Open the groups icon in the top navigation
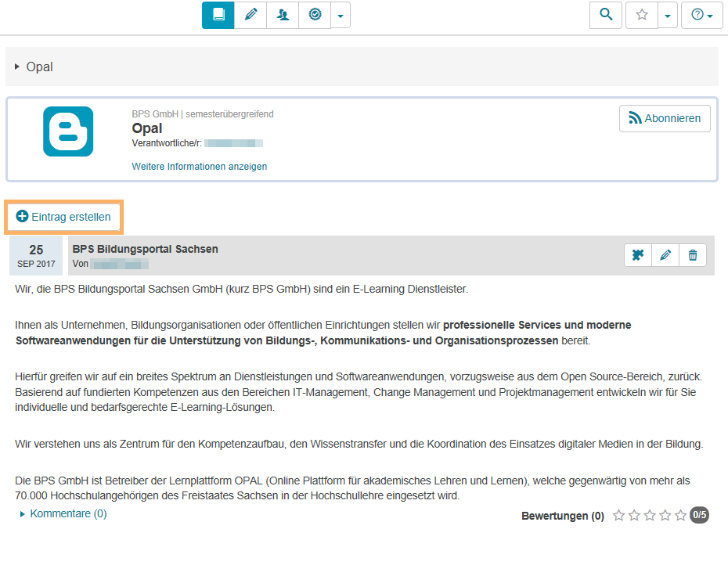Screen dimensions: 728x576 282,14
